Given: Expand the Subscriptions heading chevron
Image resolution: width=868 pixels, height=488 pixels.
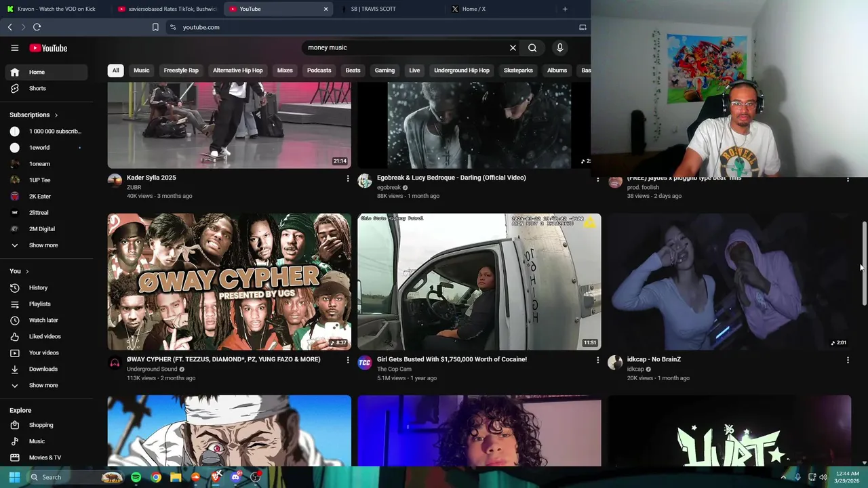Looking at the screenshot, I should coord(56,115).
